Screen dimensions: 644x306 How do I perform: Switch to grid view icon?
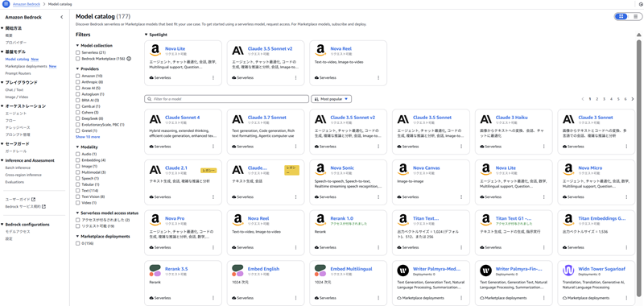point(621,16)
